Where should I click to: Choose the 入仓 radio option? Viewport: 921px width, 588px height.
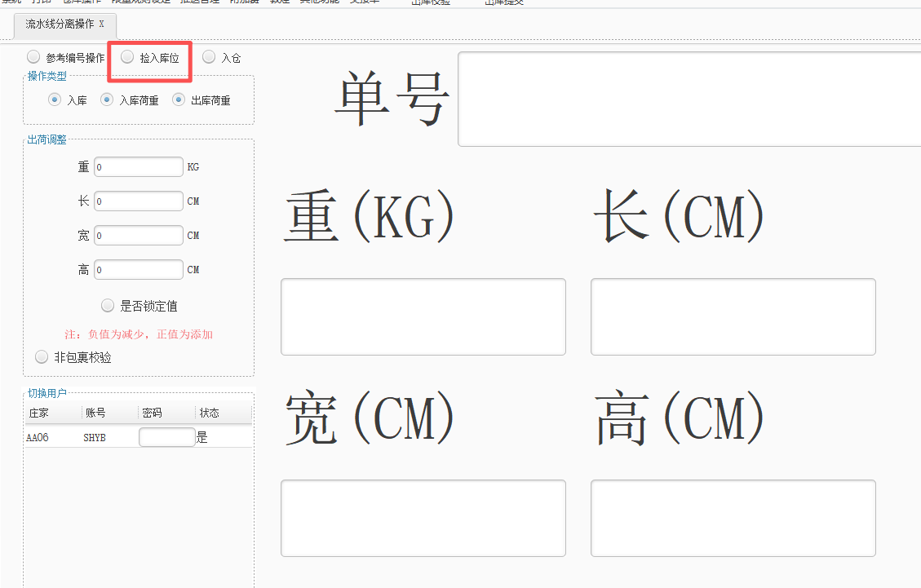coord(209,57)
